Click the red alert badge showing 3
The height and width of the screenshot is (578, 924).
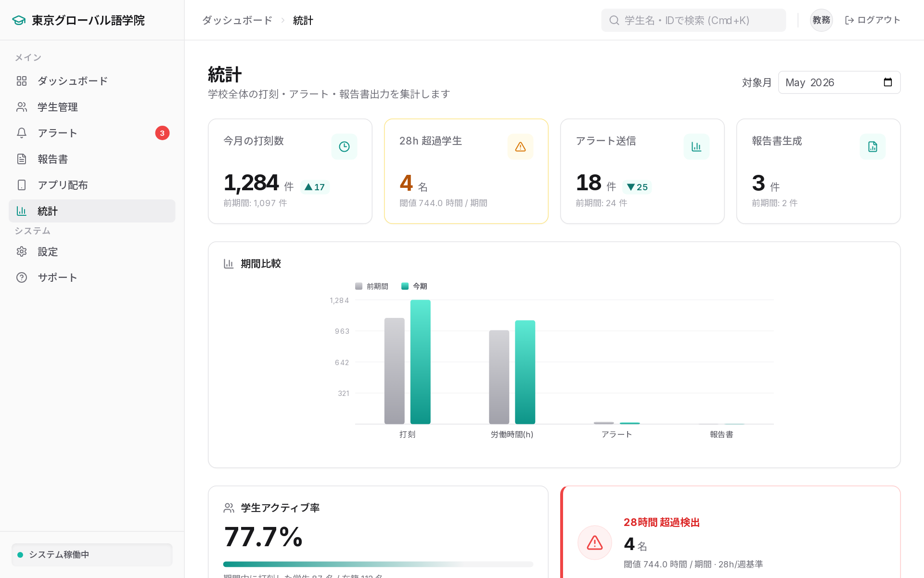tap(162, 133)
